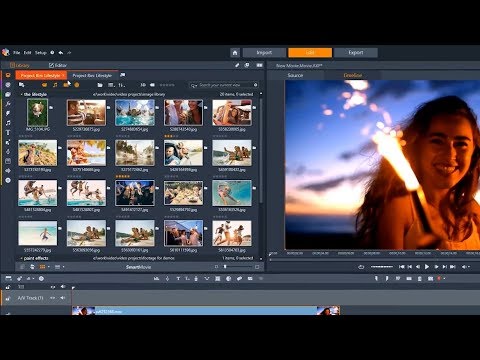Toggle the projects filter icon
The height and width of the screenshot is (360, 480).
click(77, 85)
